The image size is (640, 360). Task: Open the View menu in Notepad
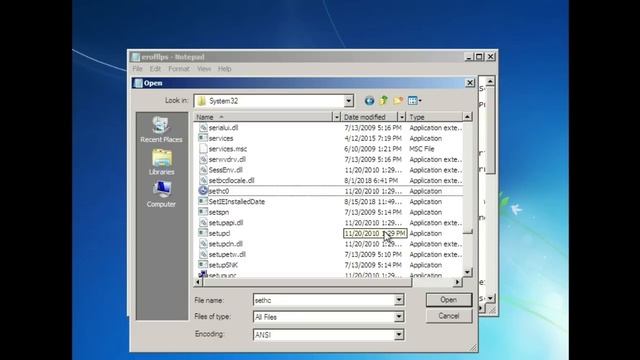point(204,69)
